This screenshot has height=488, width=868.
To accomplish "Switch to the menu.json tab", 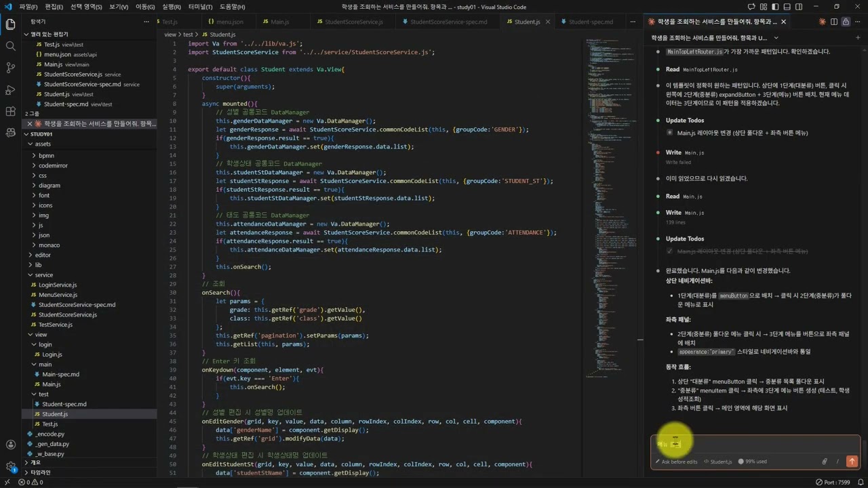I will pos(230,22).
